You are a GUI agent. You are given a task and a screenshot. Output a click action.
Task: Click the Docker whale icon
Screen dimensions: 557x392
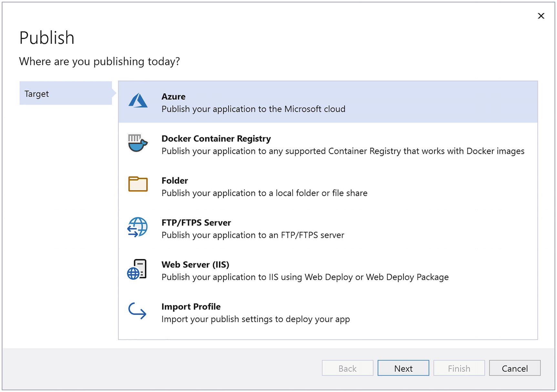pyautogui.click(x=138, y=143)
